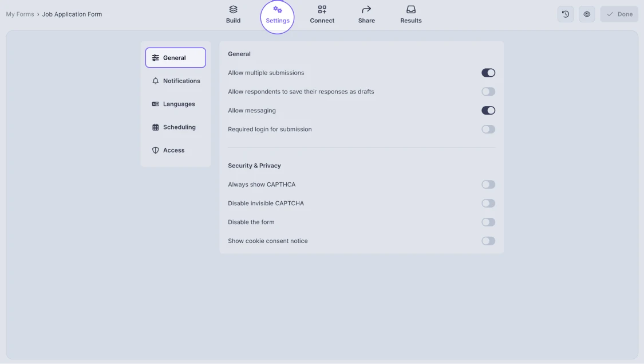This screenshot has width=644, height=364.
Task: Switch to the General settings tab
Action: click(175, 57)
